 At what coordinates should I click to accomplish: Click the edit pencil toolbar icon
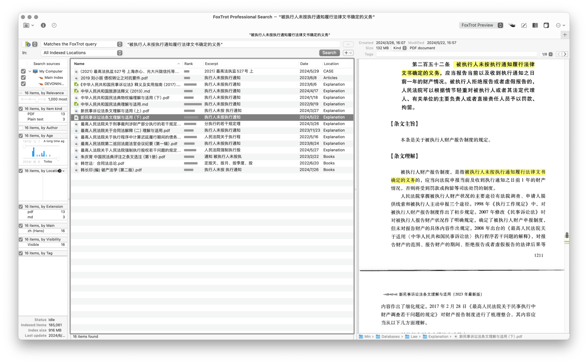click(524, 25)
